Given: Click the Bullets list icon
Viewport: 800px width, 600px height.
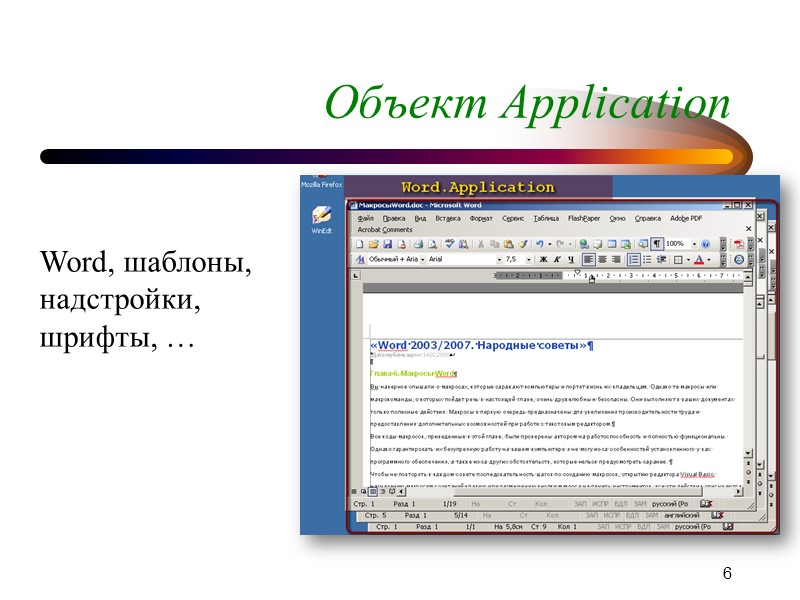Looking at the screenshot, I should [647, 259].
